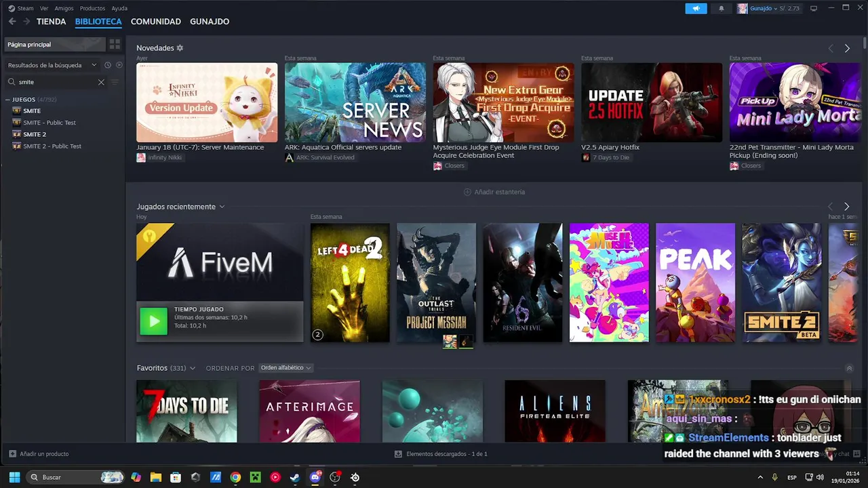Open Google Chrome from taskbar

pyautogui.click(x=235, y=477)
